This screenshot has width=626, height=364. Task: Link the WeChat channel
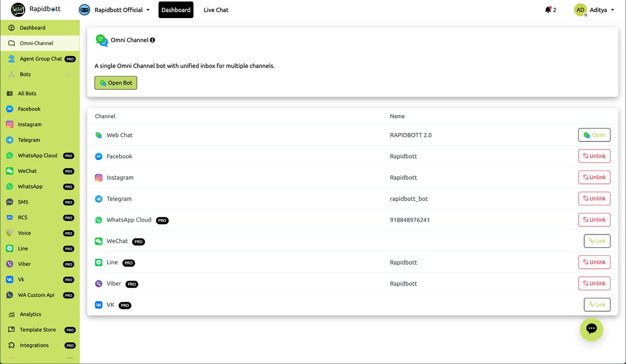[597, 241]
